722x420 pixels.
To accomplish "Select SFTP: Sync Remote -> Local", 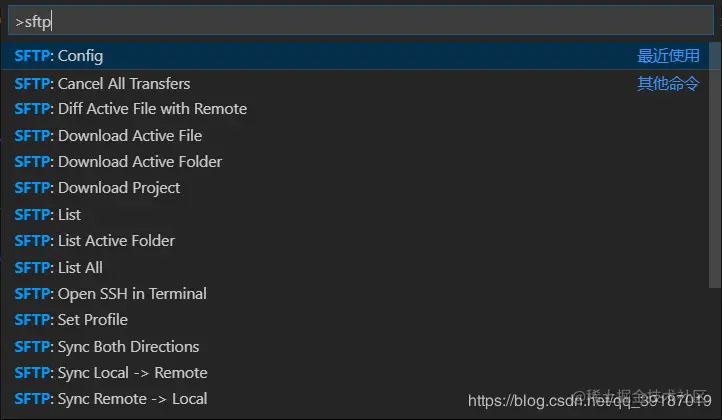I will pyautogui.click(x=112, y=399).
